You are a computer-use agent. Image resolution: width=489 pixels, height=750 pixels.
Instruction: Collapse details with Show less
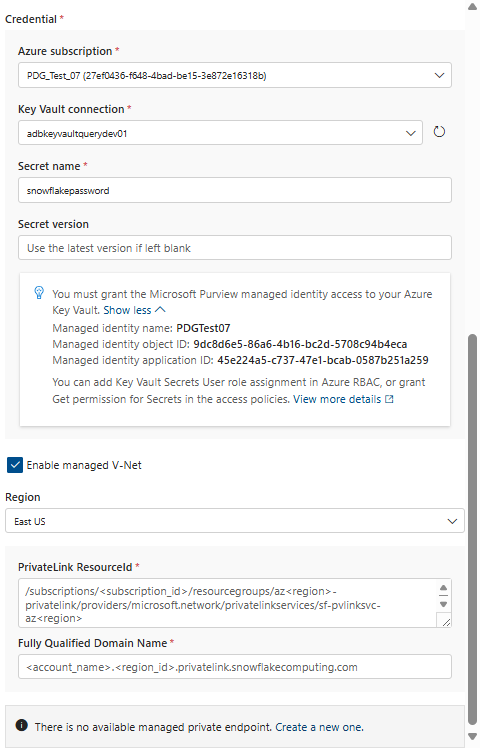pyautogui.click(x=134, y=310)
